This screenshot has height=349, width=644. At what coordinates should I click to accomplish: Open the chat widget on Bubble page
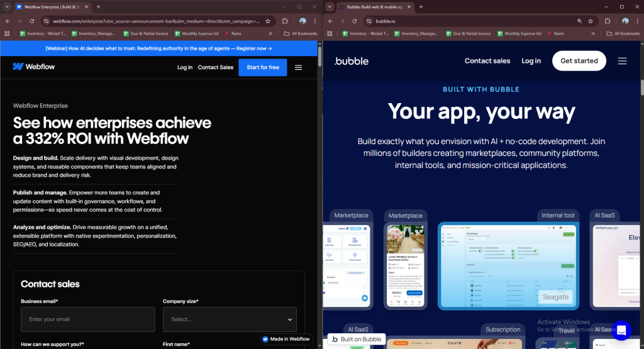tap(621, 331)
